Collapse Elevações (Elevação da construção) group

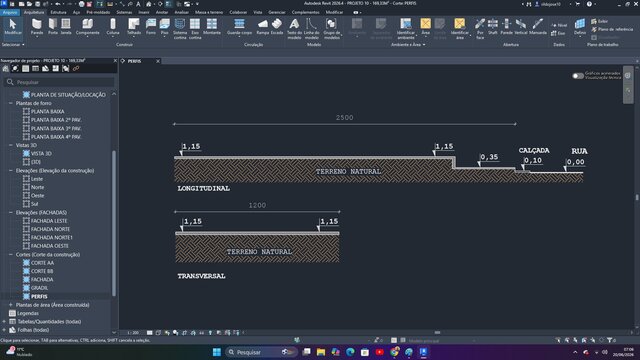pos(11,171)
